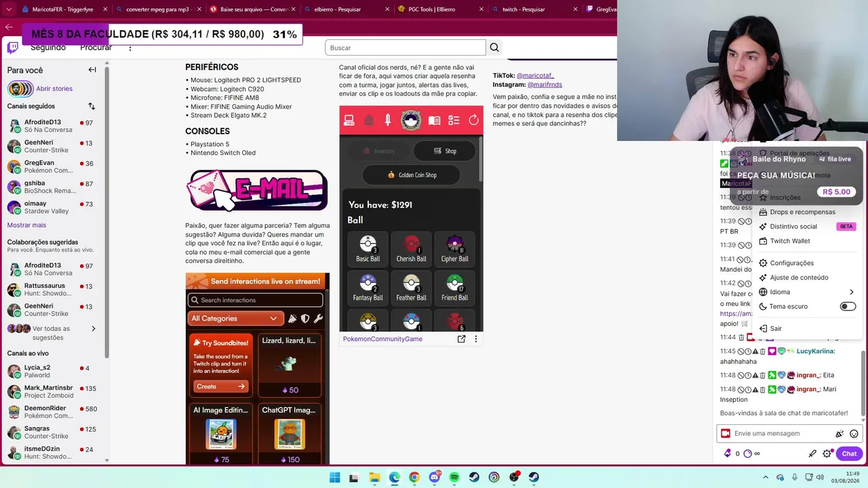
Task: Go back with the browser arrow
Action: pyautogui.click(x=9, y=27)
